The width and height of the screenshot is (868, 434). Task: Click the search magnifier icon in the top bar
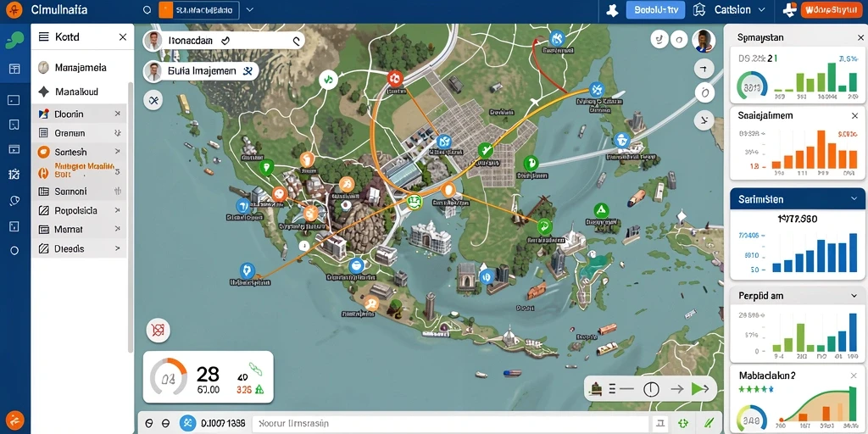click(147, 10)
